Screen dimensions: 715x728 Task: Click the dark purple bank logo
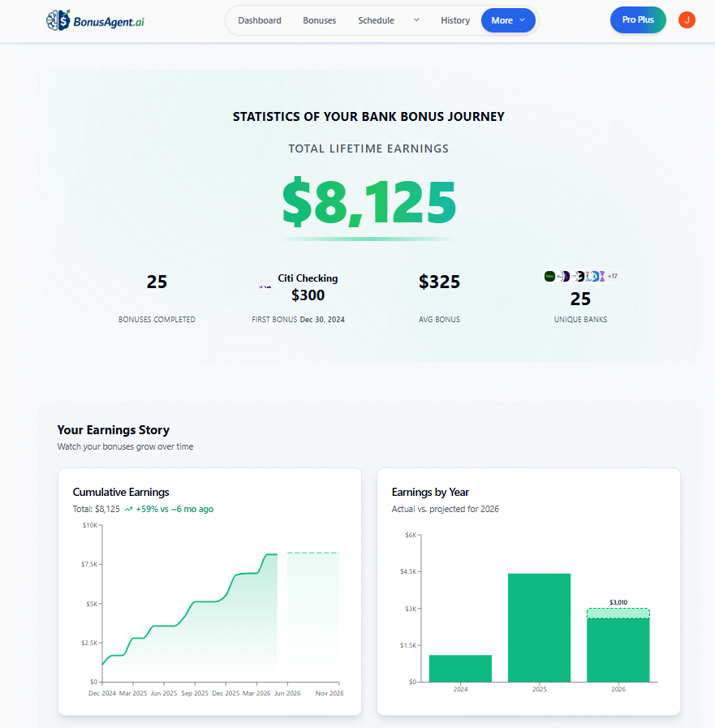[566, 276]
